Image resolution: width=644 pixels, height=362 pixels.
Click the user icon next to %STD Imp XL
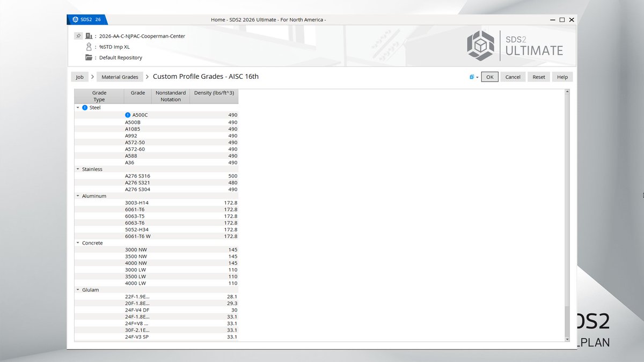click(x=89, y=47)
